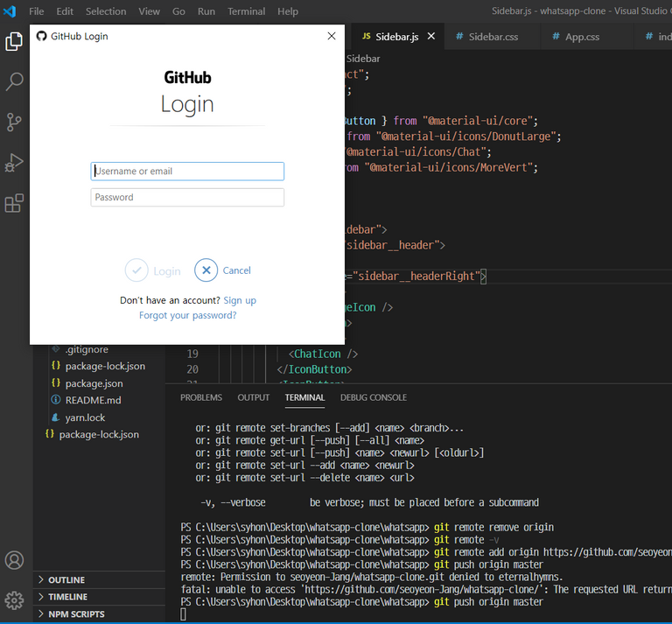Click the terminal cursor on the last line
The image size is (672, 624).
tap(184, 614)
